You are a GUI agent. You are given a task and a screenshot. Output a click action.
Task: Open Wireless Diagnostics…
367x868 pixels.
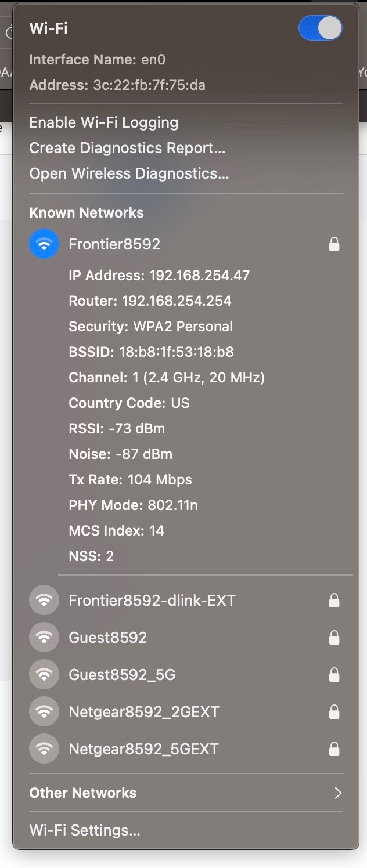(129, 173)
